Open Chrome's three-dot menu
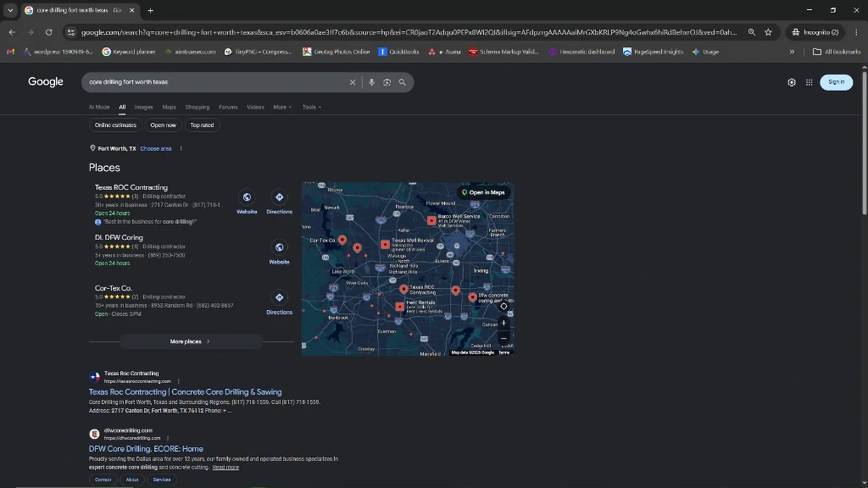This screenshot has width=868, height=488. [x=856, y=32]
